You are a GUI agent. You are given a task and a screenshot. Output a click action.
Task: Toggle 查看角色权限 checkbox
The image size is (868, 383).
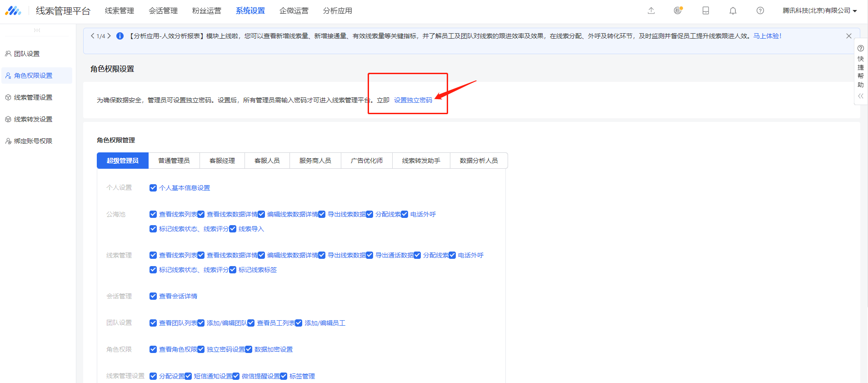(x=153, y=349)
